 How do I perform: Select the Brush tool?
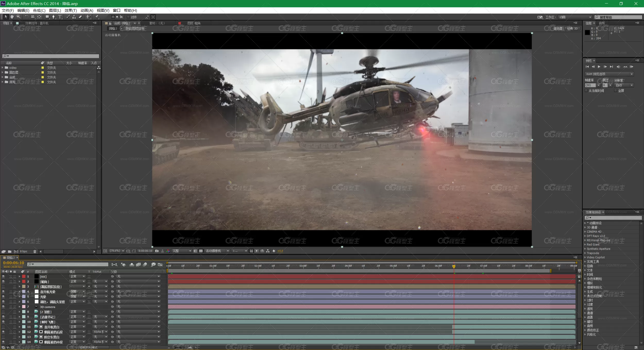click(x=68, y=17)
